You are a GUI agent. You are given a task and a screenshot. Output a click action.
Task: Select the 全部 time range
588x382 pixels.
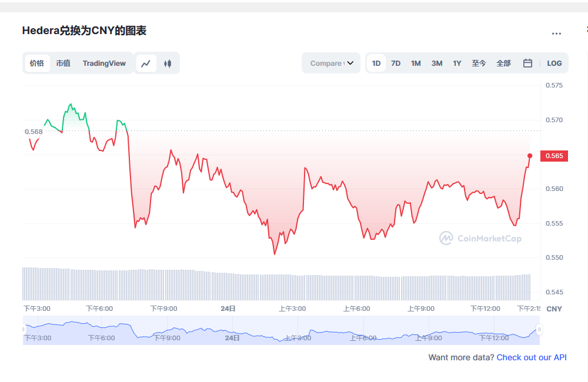(x=503, y=63)
